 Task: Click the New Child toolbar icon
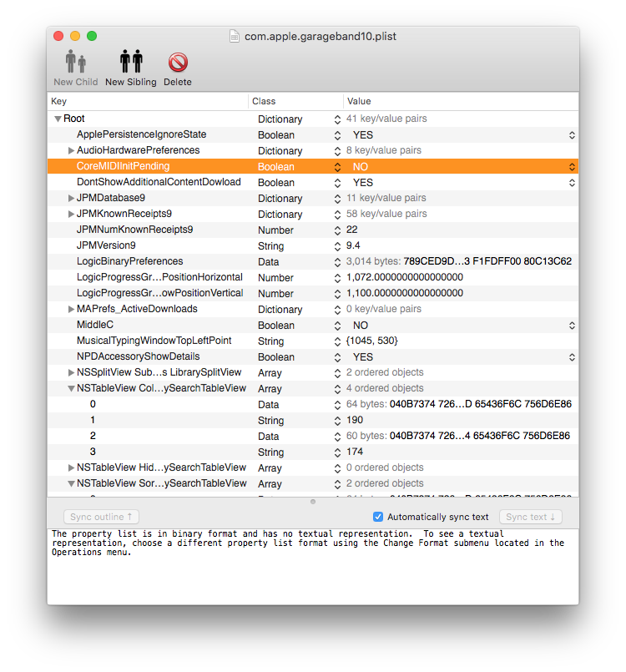75,63
